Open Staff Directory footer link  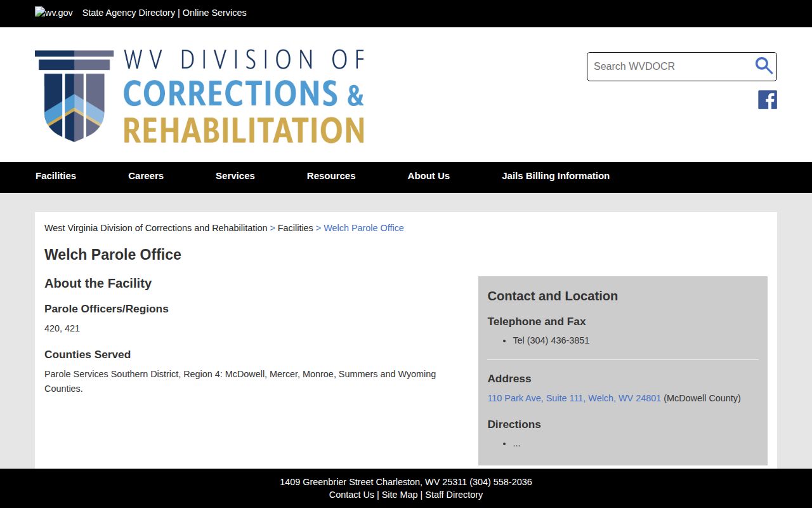point(454,495)
